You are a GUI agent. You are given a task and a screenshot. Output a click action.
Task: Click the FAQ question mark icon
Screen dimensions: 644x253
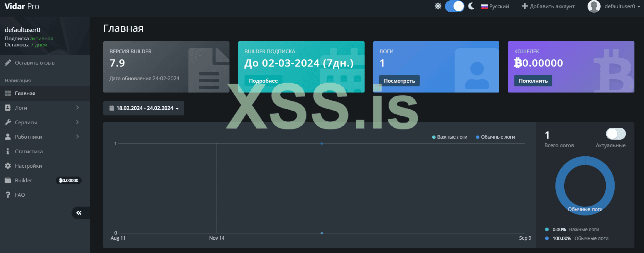pyautogui.click(x=8, y=195)
